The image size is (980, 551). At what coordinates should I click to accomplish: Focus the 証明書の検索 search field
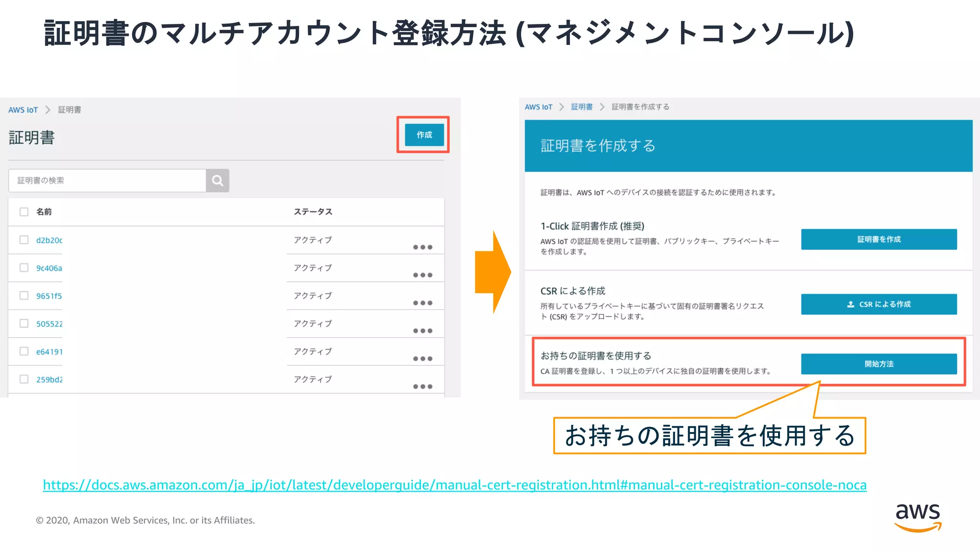click(x=107, y=180)
